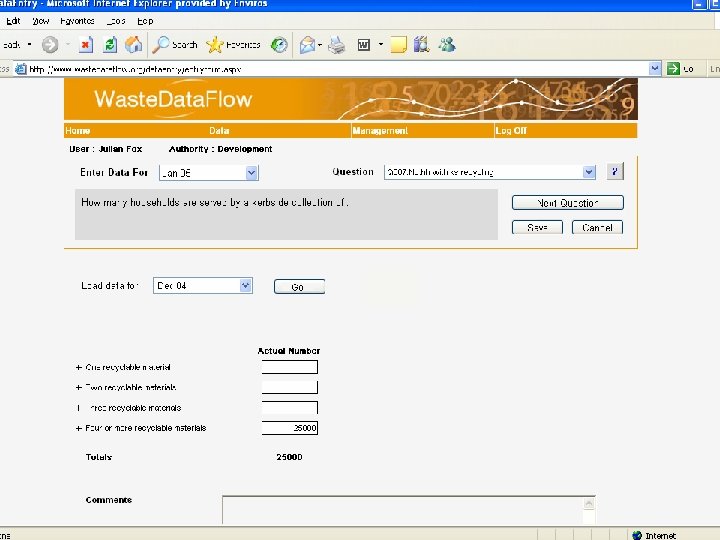Stop page loading with red X icon
Screen dimensions: 720x540
(85, 45)
